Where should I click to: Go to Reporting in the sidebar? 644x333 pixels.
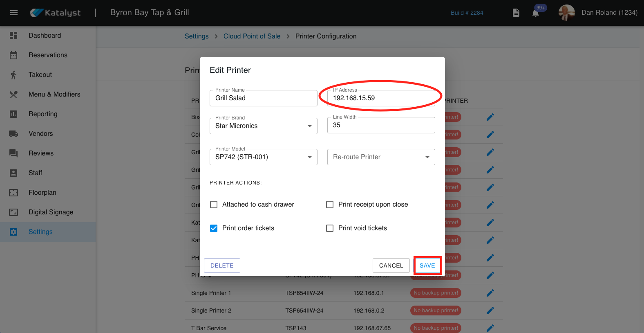click(43, 114)
